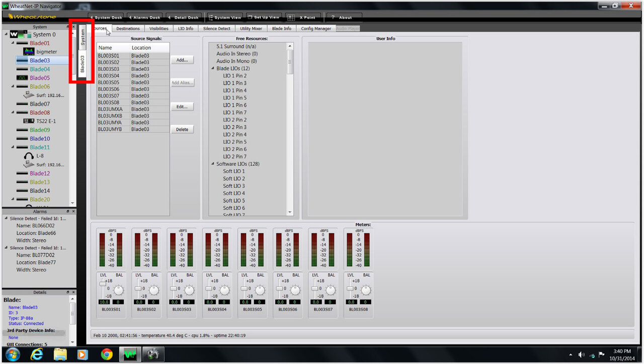Viewport: 644px width, 364px height.
Task: Toggle the Detail Dock panel
Action: (x=184, y=17)
